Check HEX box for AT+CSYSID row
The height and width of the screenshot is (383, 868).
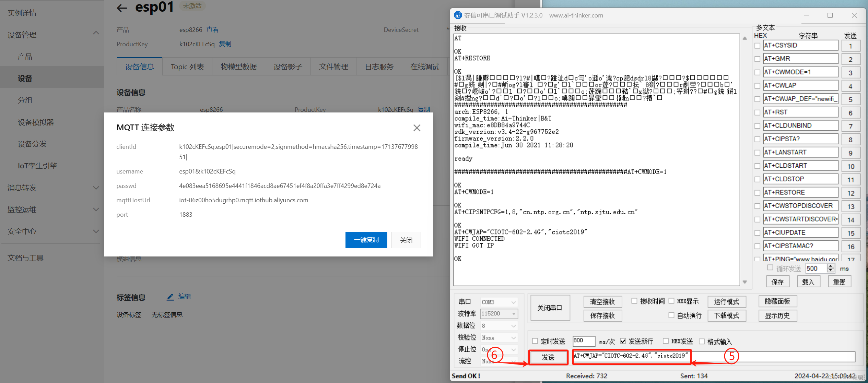tap(757, 46)
